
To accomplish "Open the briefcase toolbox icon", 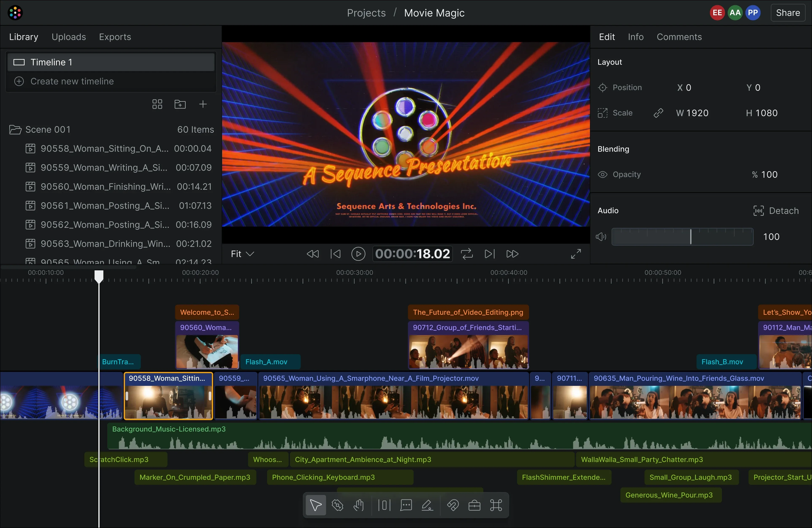I will [x=474, y=505].
